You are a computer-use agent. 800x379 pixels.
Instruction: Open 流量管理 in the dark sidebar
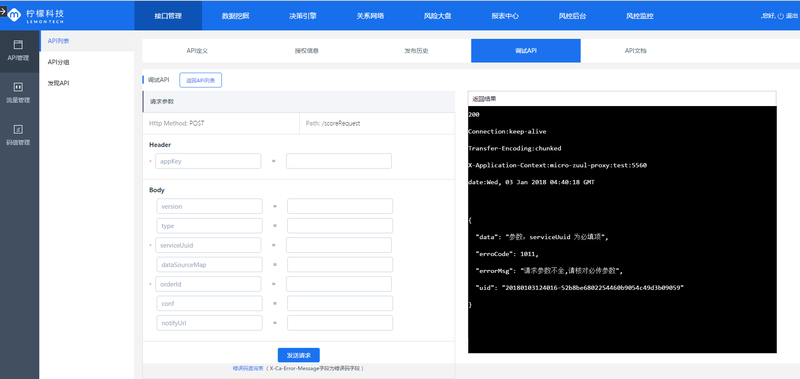[x=19, y=93]
